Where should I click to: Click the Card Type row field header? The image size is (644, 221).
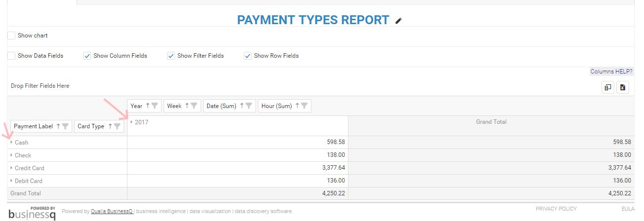tap(99, 126)
